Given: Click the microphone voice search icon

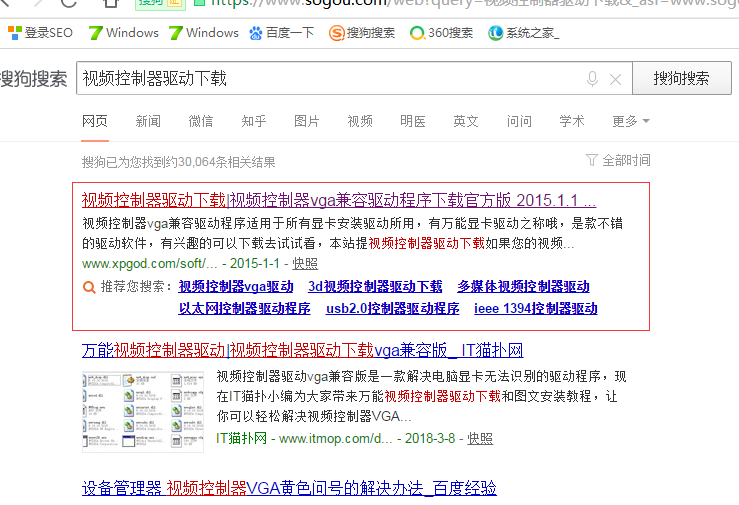Looking at the screenshot, I should click(593, 79).
